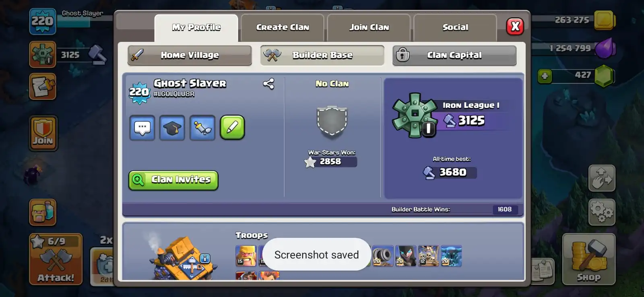
Task: Close the profile window with red X
Action: (515, 27)
